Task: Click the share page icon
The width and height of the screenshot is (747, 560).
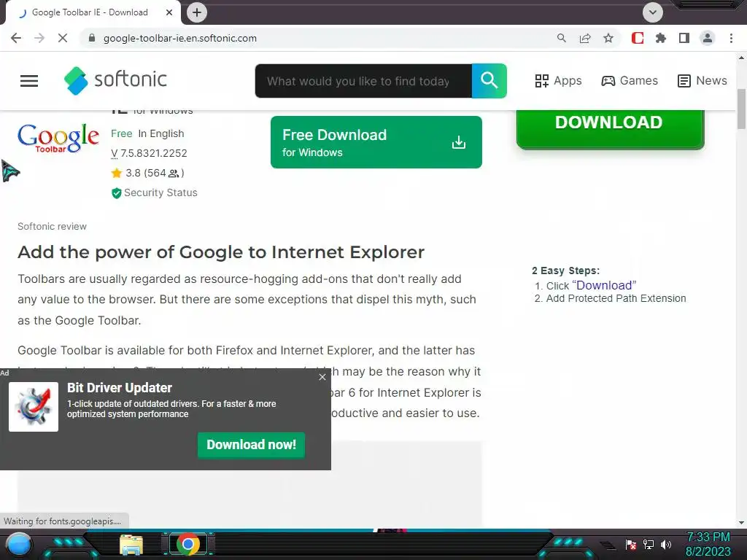Action: 585,38
